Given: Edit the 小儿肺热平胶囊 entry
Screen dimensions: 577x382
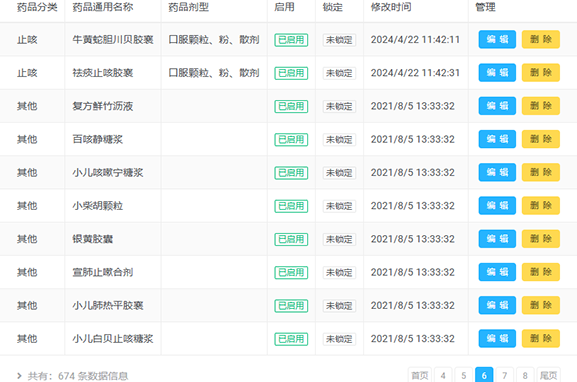Looking at the screenshot, I should point(497,305).
